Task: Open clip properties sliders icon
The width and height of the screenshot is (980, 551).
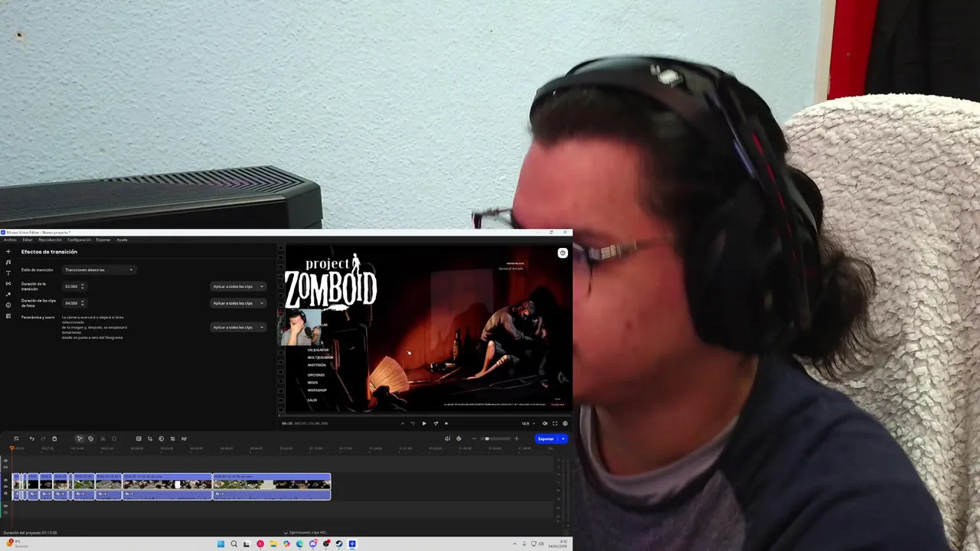Action: pyautogui.click(x=172, y=439)
